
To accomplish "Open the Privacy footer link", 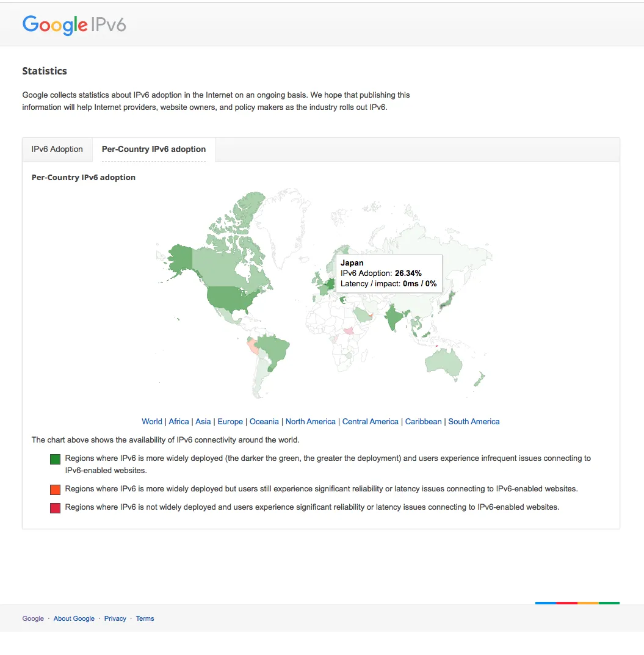I will pyautogui.click(x=115, y=619).
